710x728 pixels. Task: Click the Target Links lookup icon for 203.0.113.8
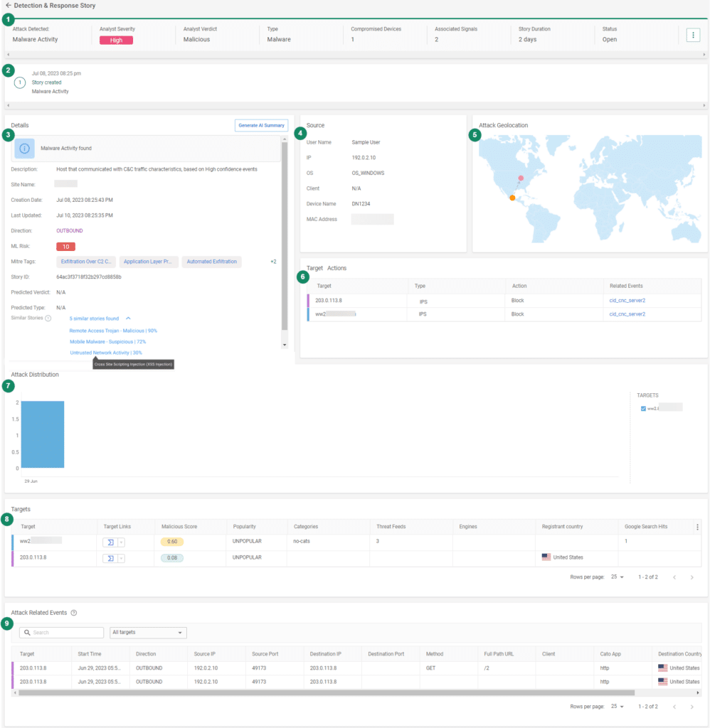(x=110, y=558)
